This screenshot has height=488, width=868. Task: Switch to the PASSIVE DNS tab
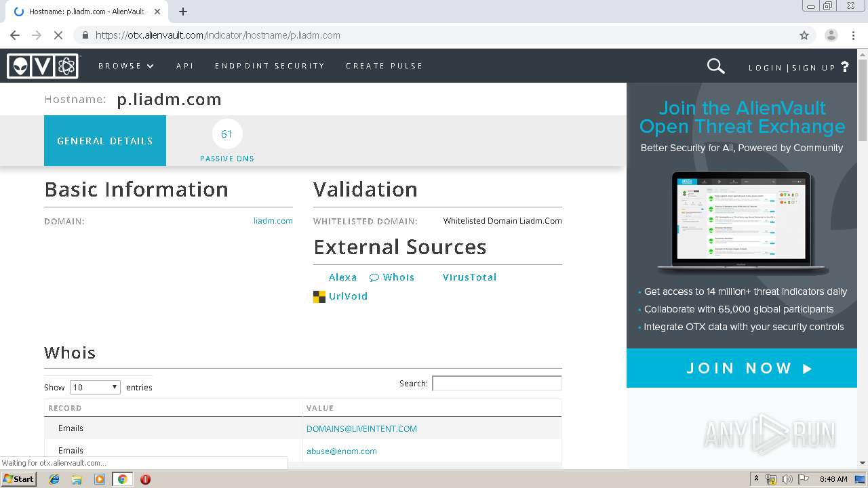tap(227, 141)
